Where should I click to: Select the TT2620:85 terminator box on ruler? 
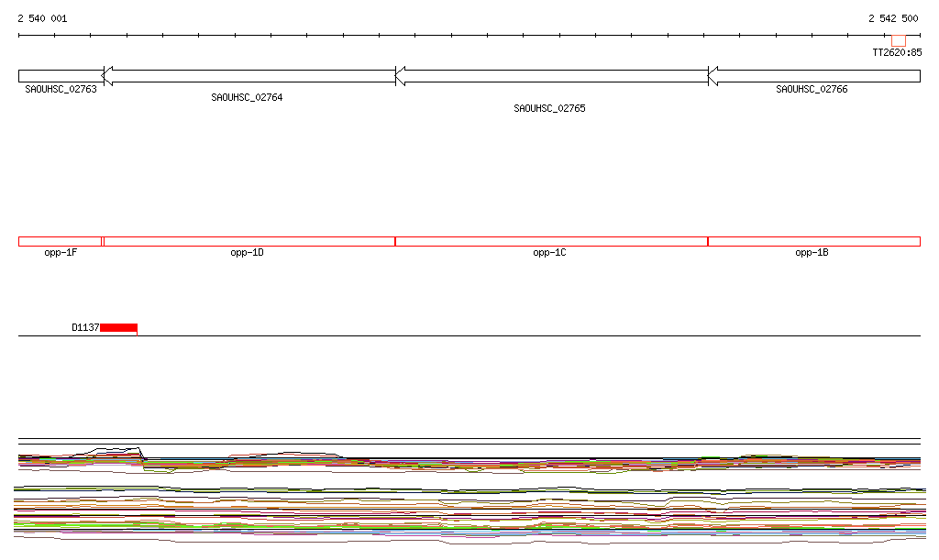tap(898, 40)
